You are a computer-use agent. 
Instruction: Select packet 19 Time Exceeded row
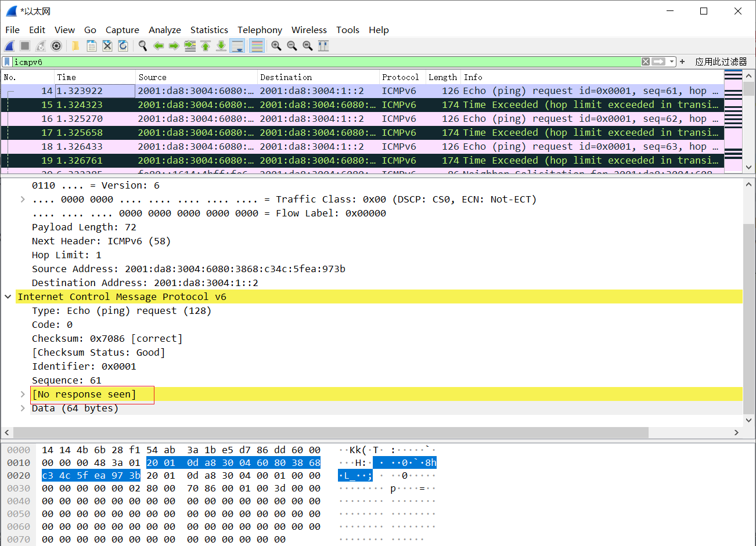362,160
